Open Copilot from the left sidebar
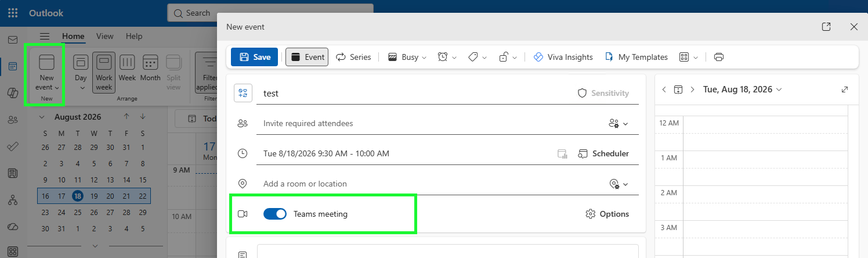The width and height of the screenshot is (868, 258). (13, 93)
